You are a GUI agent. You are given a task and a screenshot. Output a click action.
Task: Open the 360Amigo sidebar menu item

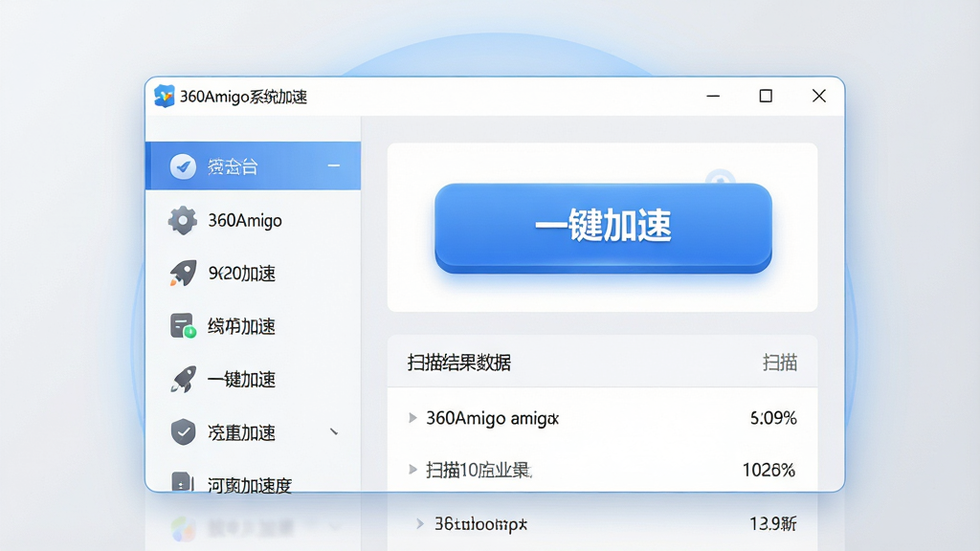253,221
